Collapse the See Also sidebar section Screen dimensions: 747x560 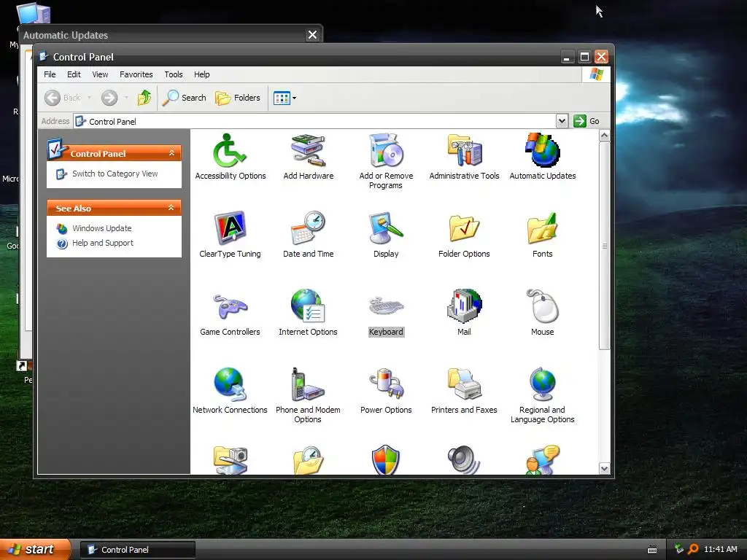(171, 208)
